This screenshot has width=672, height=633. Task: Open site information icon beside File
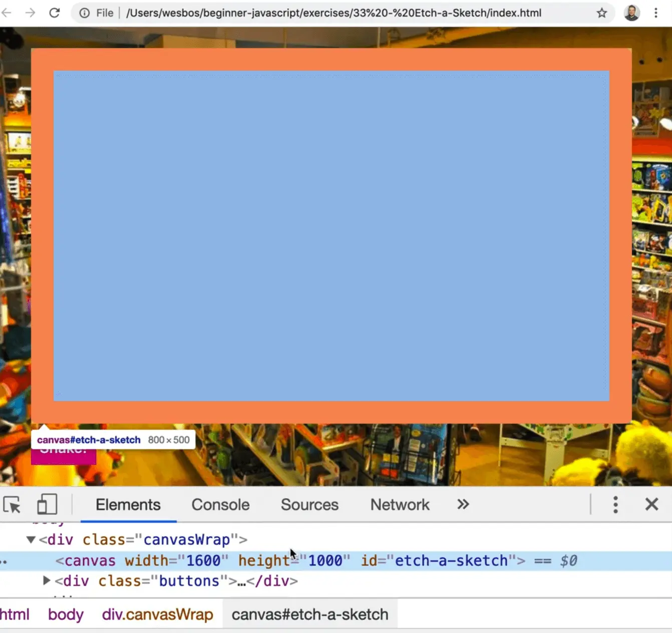(x=85, y=13)
